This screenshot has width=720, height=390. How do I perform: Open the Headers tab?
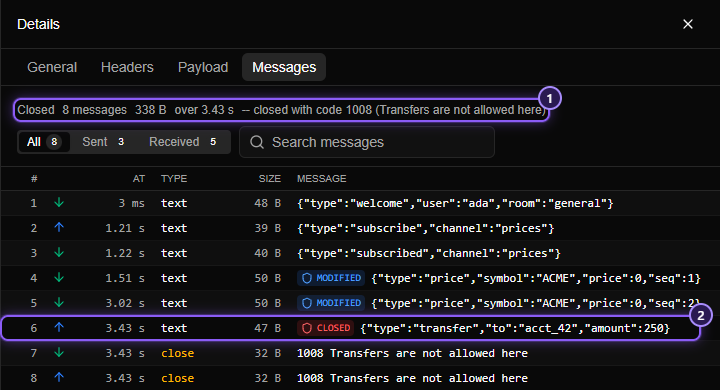[x=127, y=67]
